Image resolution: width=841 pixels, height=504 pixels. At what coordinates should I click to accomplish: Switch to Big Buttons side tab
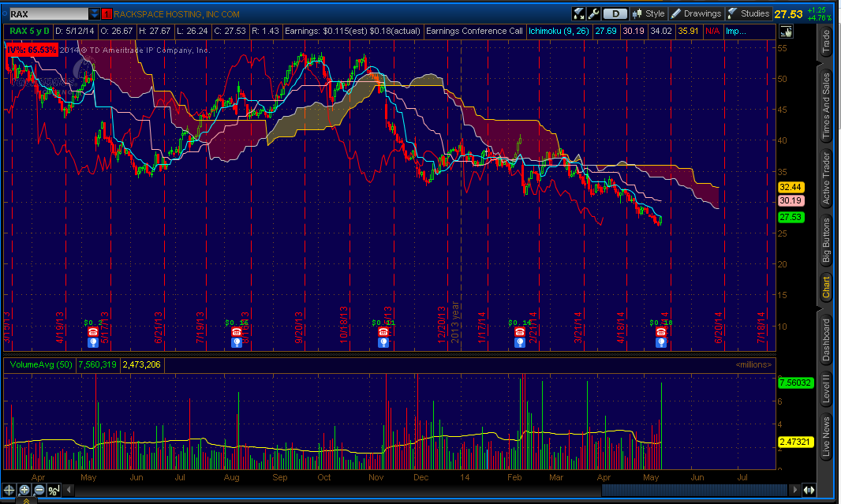827,241
